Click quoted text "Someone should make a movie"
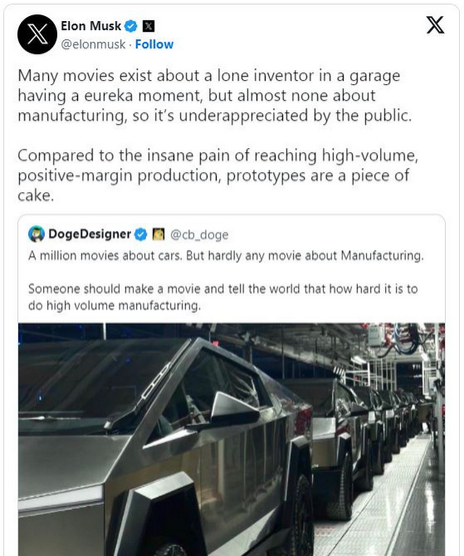Screen dimensions: 464x556 pyautogui.click(x=223, y=297)
